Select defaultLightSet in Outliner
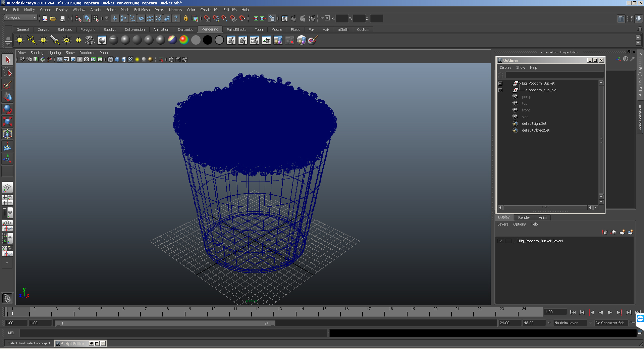Viewport: 644px width, 349px height. pyautogui.click(x=534, y=123)
